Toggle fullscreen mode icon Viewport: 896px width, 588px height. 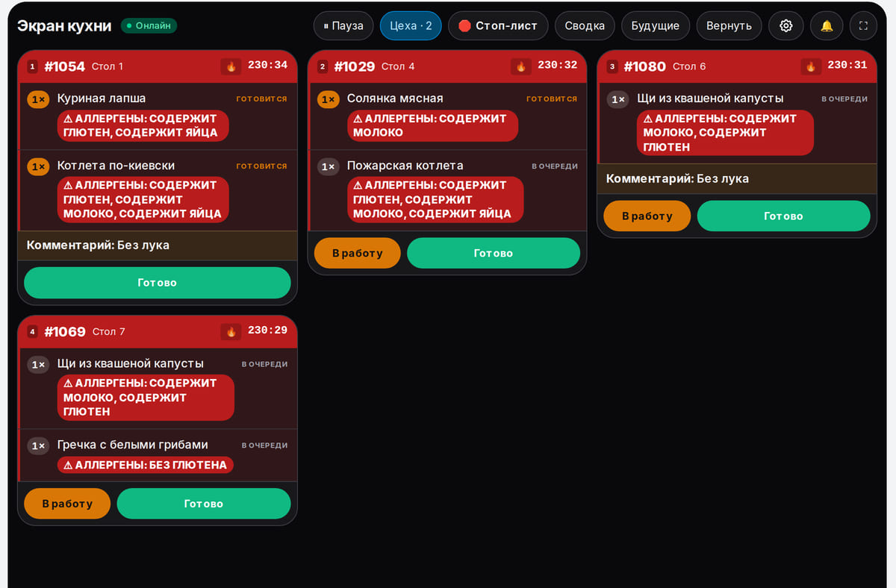tap(863, 25)
